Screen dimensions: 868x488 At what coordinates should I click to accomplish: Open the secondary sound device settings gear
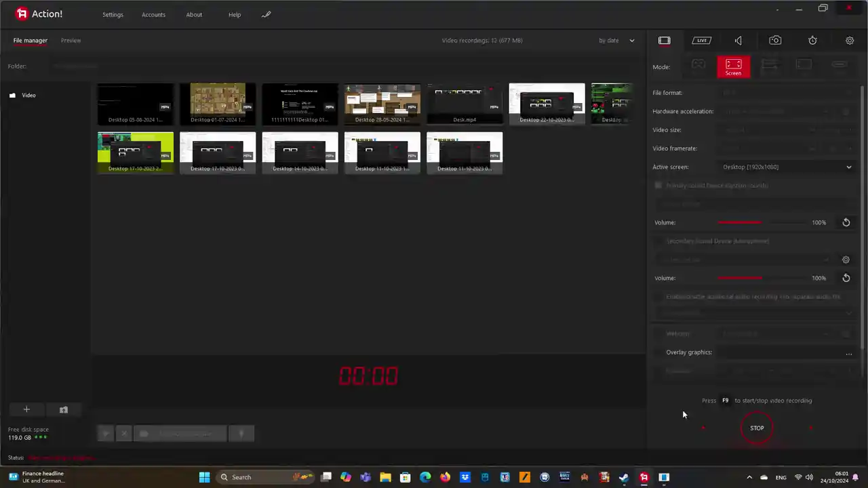846,260
